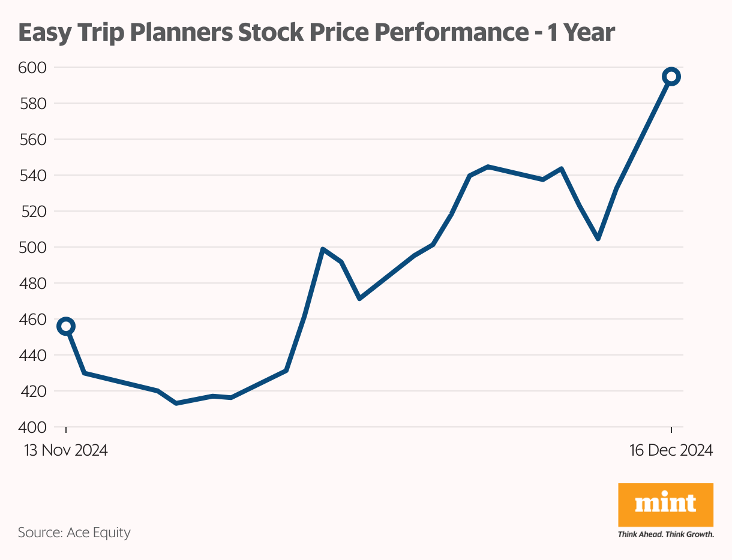The image size is (732, 560).
Task: Click the chart title text
Action: (x=317, y=32)
